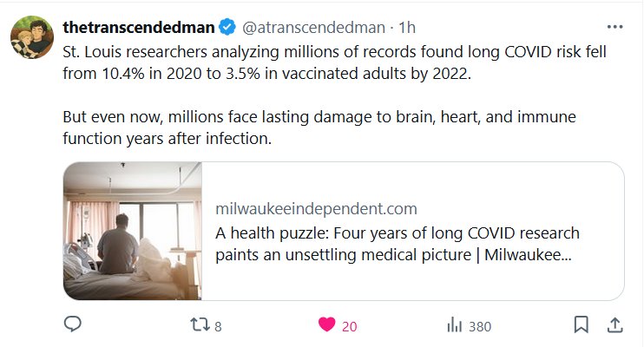
Task: Open the hospital room article thumbnail
Action: [x=133, y=231]
